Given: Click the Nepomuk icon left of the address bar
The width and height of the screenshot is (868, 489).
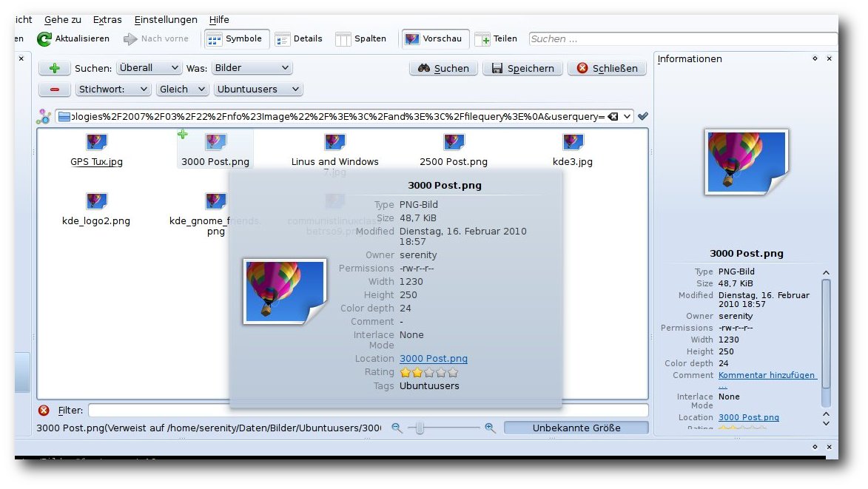Looking at the screenshot, I should 44,117.
